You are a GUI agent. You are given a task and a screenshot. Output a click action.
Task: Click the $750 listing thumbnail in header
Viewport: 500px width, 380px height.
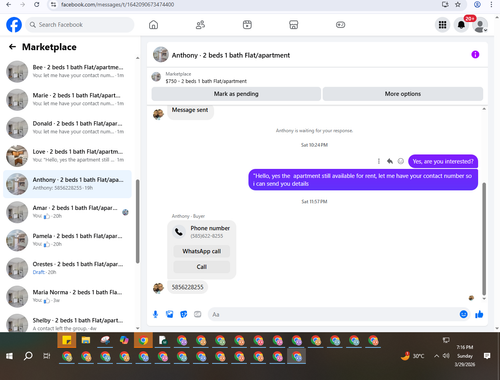pyautogui.click(x=156, y=77)
